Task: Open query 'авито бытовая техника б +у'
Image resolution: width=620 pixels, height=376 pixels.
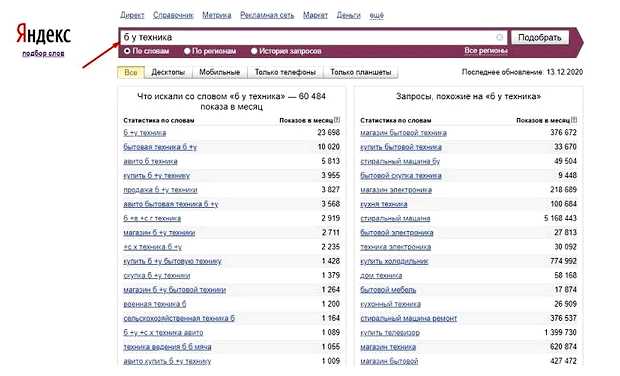Action: click(171, 204)
